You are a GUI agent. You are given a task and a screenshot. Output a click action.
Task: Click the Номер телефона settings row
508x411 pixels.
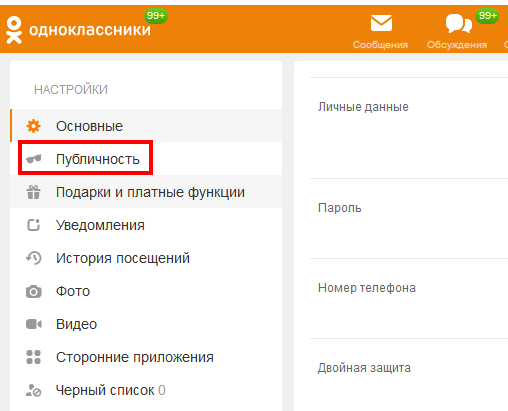pyautogui.click(x=409, y=298)
